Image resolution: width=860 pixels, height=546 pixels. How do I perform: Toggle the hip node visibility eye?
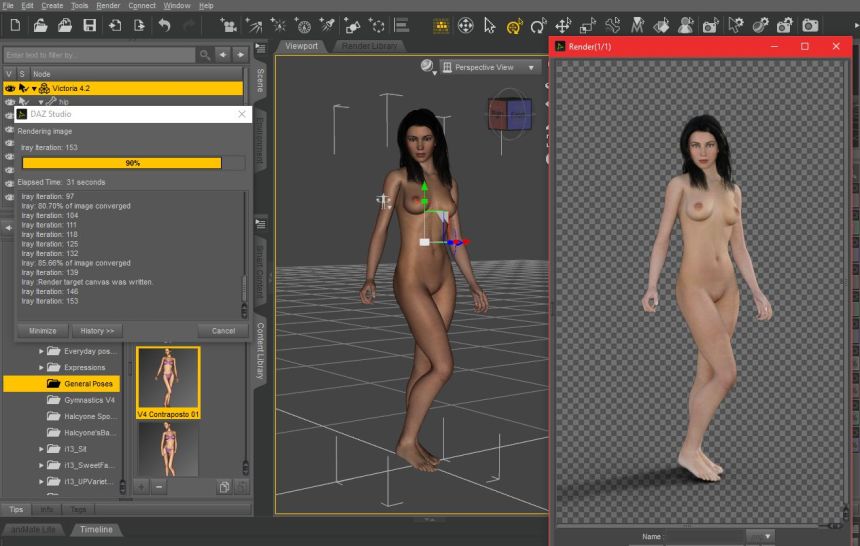tap(10, 102)
